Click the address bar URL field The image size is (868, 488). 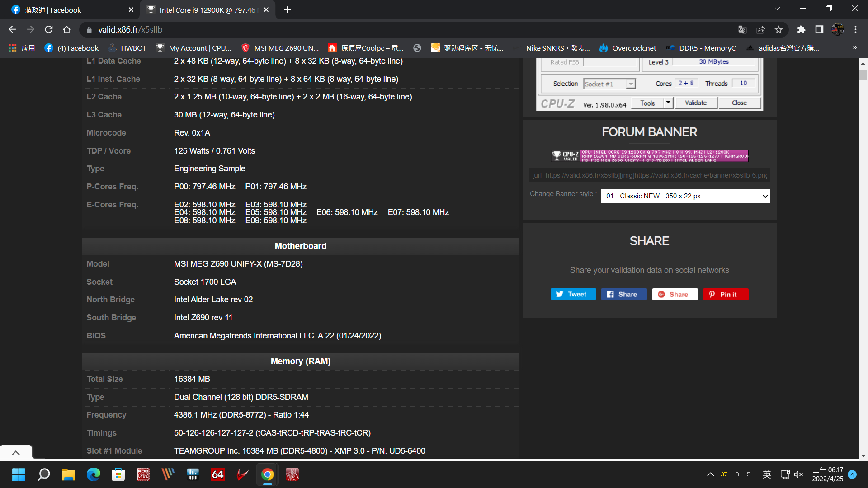pyautogui.click(x=407, y=29)
